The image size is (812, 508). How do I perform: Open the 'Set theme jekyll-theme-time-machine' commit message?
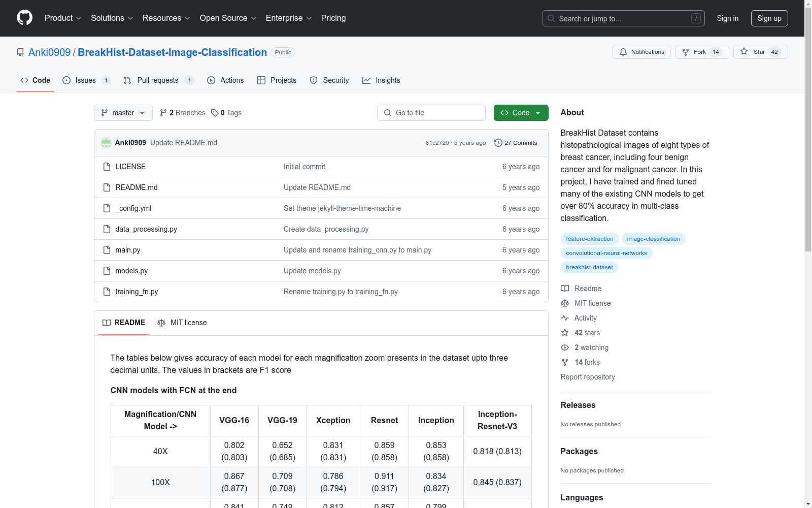point(342,208)
